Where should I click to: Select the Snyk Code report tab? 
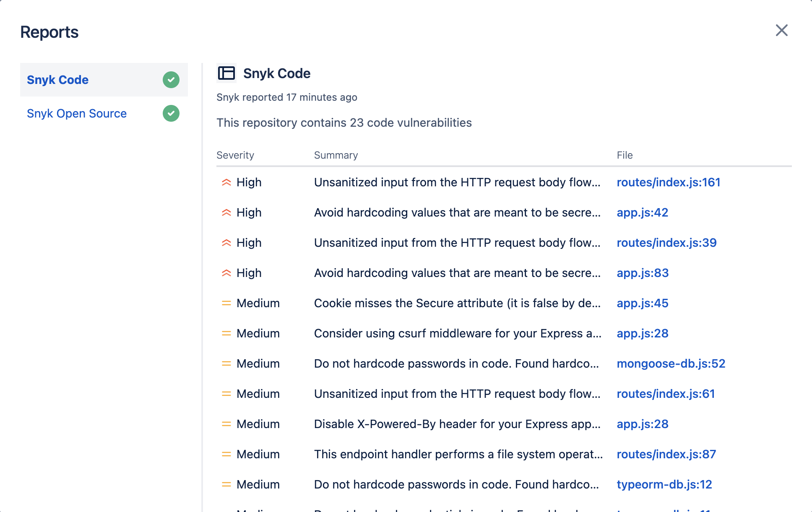[x=58, y=80]
